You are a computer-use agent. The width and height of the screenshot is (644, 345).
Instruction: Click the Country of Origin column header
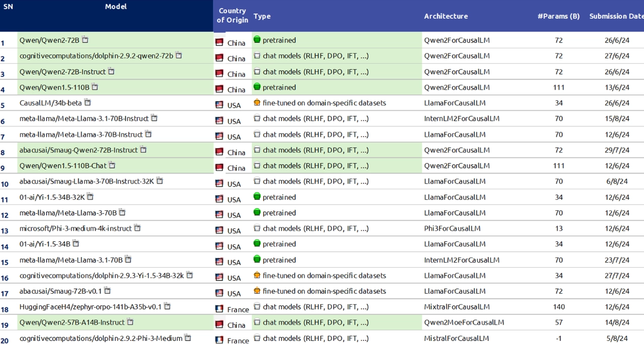coord(232,16)
